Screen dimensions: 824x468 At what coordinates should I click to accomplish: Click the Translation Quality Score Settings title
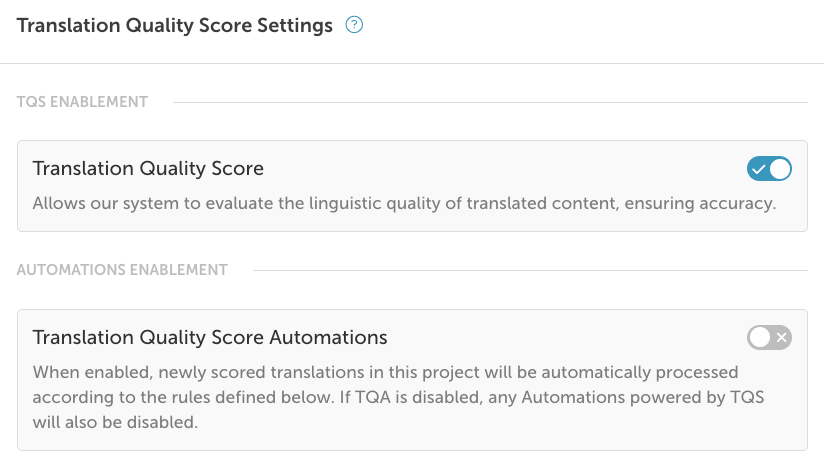175,26
